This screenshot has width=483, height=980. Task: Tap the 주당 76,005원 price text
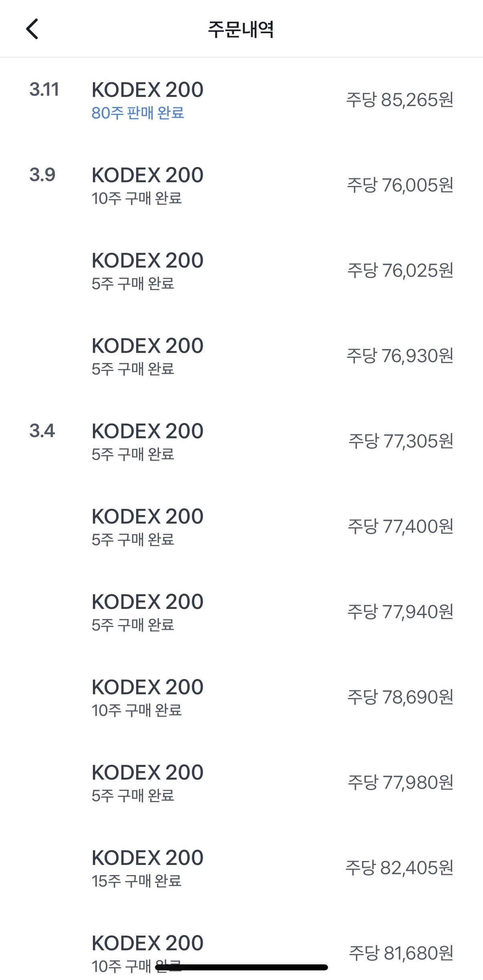tap(400, 185)
